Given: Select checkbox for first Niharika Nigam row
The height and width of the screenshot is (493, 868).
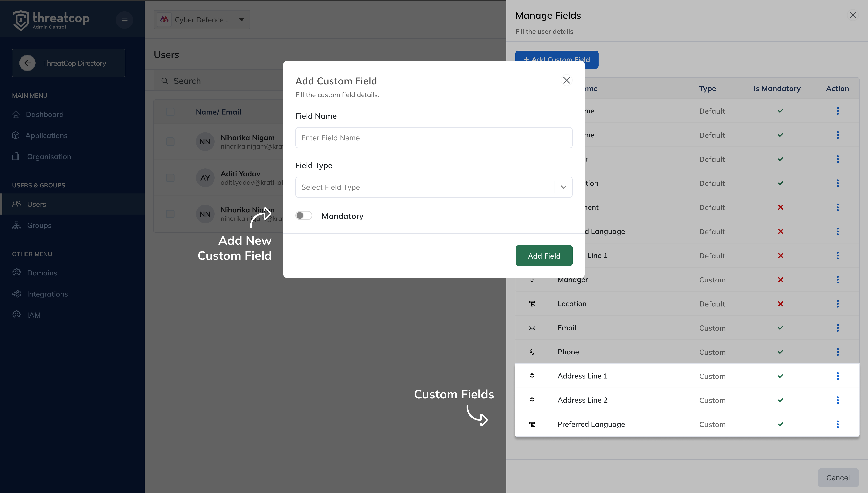Looking at the screenshot, I should (170, 141).
